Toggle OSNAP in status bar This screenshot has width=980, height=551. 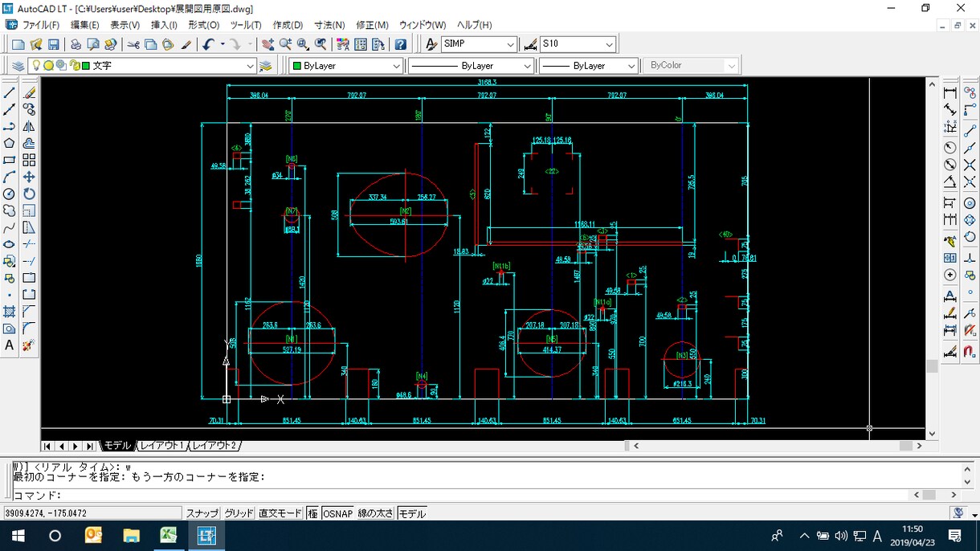click(x=338, y=513)
